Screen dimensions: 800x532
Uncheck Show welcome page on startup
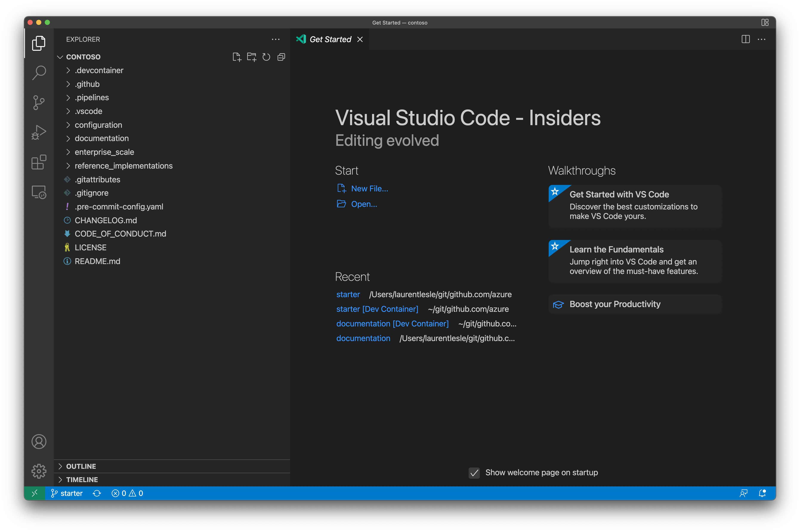click(x=474, y=473)
